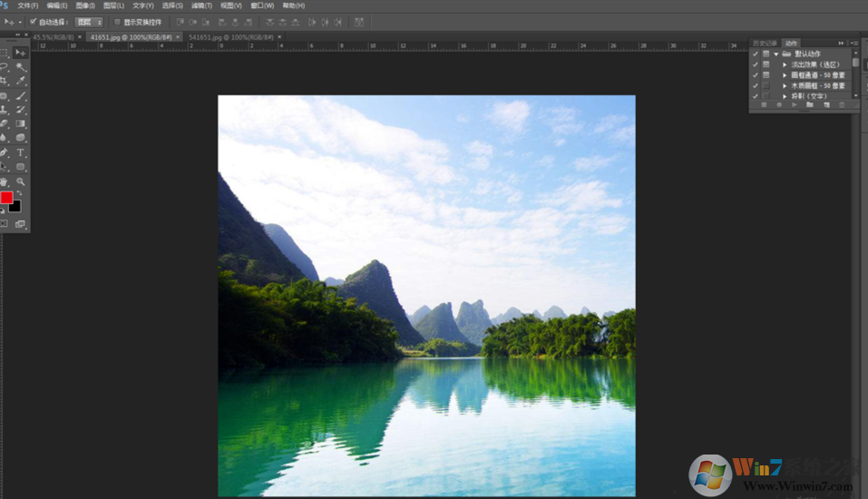Delete the action with trash icon
Viewport: 868px width, 499px height.
coord(842,104)
